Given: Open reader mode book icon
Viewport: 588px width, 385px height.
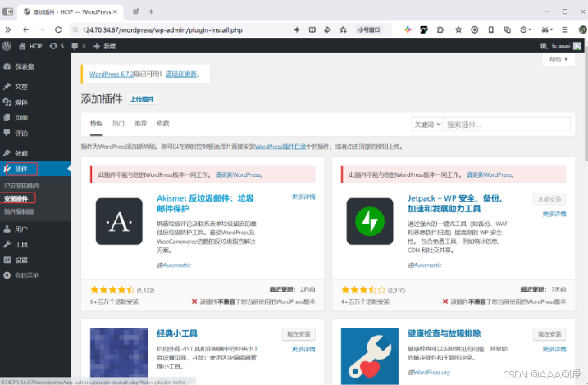Looking at the screenshot, I should [x=312, y=29].
